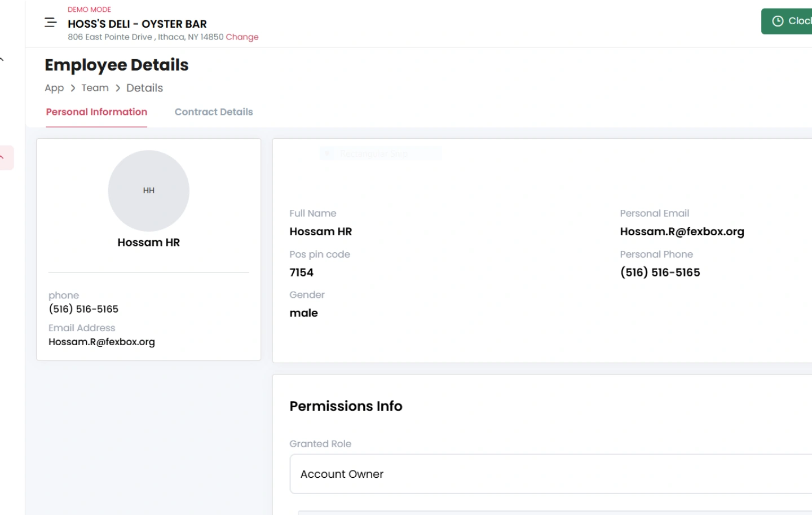The width and height of the screenshot is (812, 515).
Task: Click the HH avatar circle
Action: [148, 191]
